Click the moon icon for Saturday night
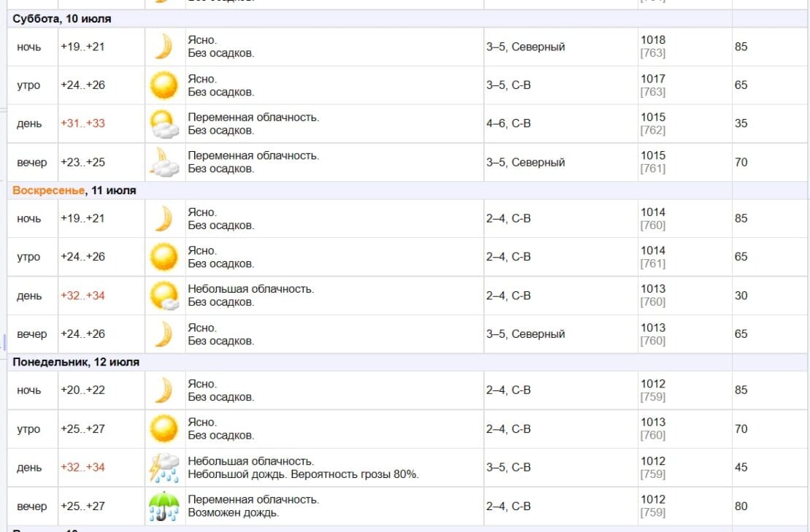810x532 pixels. click(164, 47)
